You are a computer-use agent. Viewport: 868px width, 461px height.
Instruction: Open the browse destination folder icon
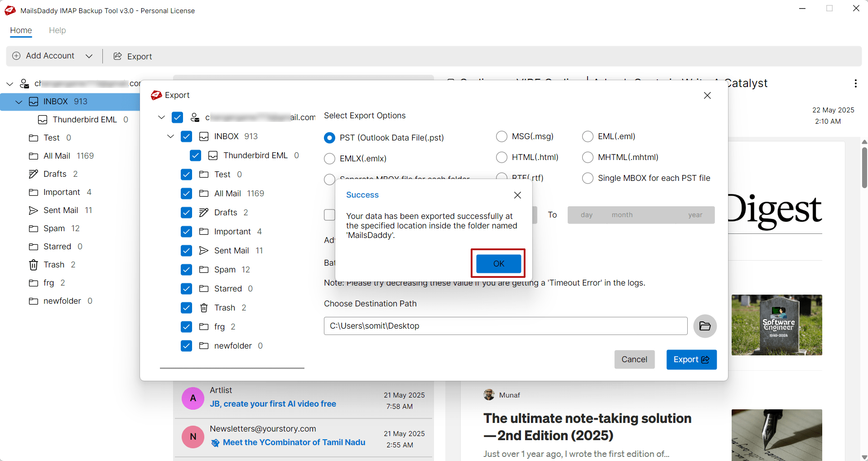[x=705, y=326]
